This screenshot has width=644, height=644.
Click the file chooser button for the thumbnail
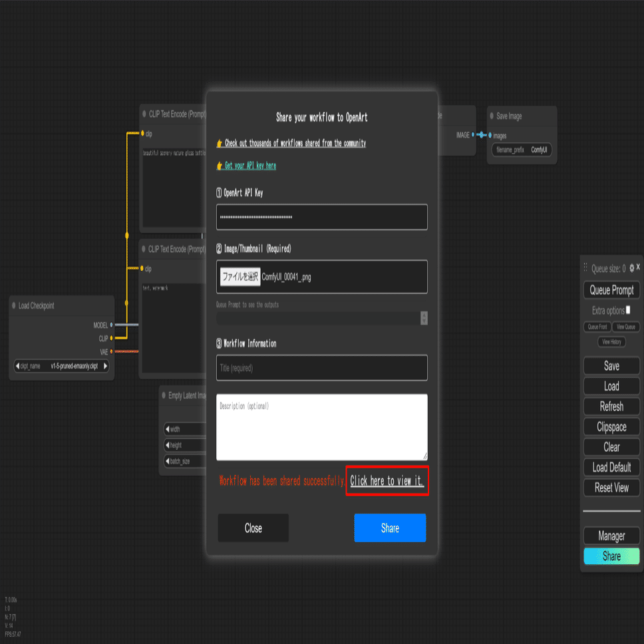pos(240,277)
